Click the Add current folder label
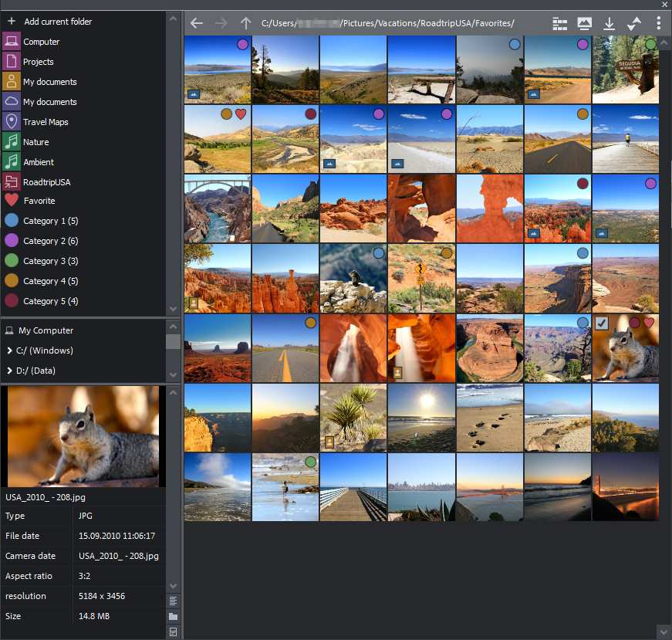The image size is (672, 640). point(58,22)
